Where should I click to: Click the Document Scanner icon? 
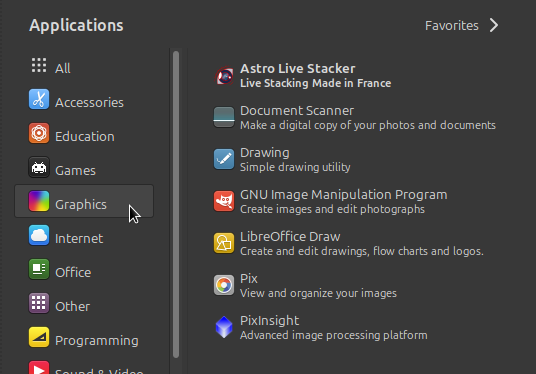coord(224,117)
